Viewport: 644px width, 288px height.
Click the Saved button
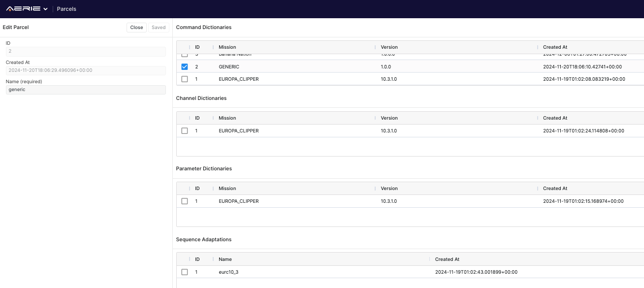158,27
